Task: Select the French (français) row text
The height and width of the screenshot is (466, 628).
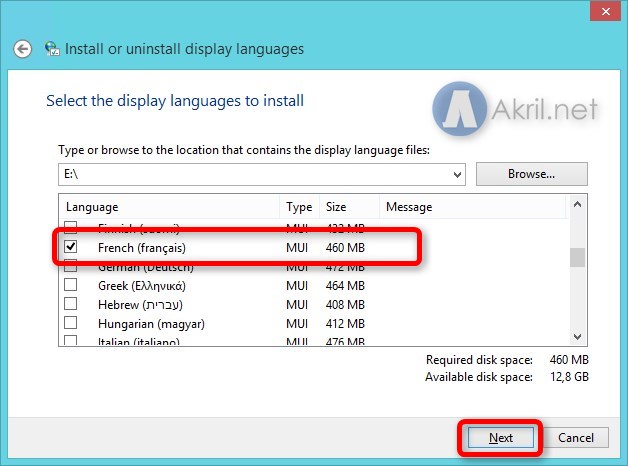Action: (142, 248)
